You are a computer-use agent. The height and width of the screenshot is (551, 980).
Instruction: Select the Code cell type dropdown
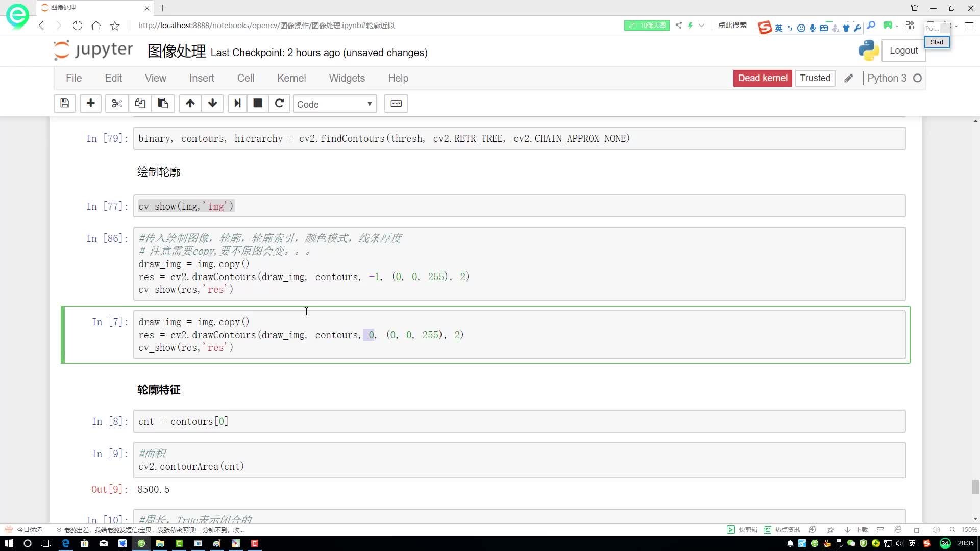tap(334, 104)
